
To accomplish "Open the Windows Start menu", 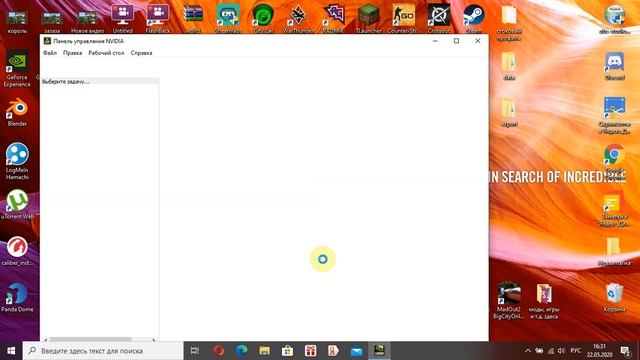I will [x=11, y=351].
